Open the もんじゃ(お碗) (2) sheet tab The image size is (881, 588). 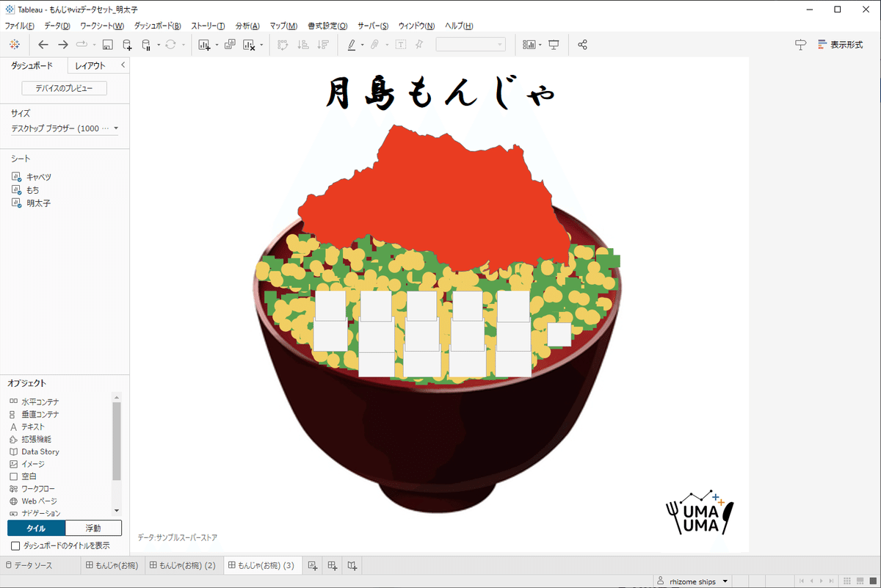click(x=183, y=565)
